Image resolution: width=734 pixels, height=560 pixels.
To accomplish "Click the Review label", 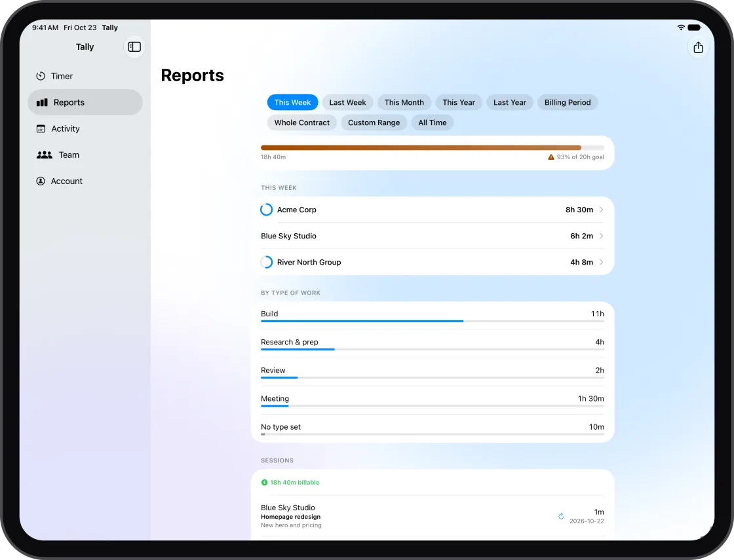I will [x=273, y=371].
